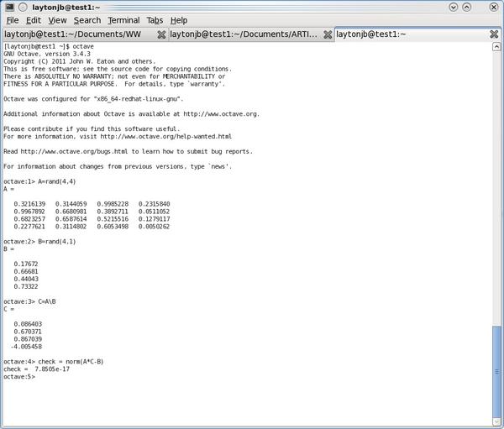Click matrix value 0.0050262
The width and height of the screenshot is (504, 429).
point(154,227)
